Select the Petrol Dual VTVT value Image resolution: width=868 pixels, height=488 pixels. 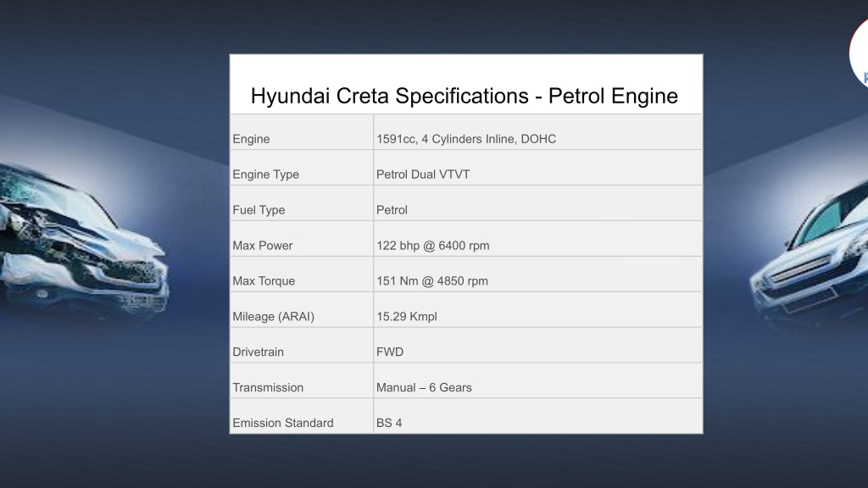[x=423, y=175]
